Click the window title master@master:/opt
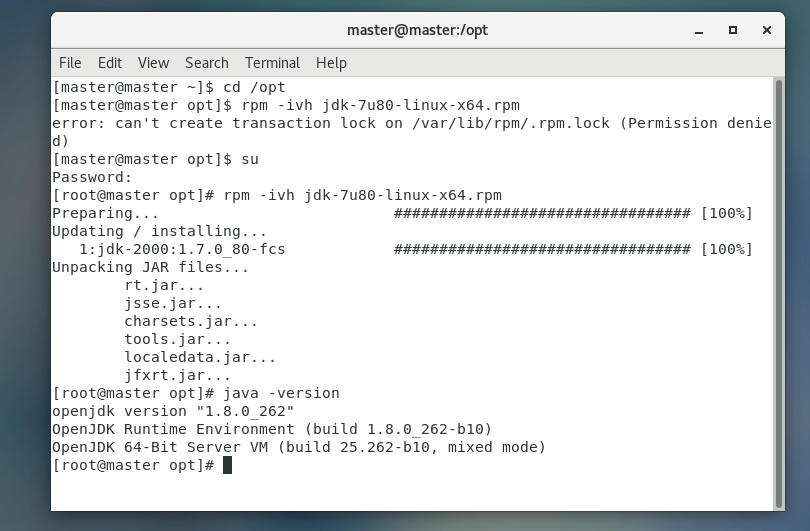The width and height of the screenshot is (810, 531). (417, 30)
